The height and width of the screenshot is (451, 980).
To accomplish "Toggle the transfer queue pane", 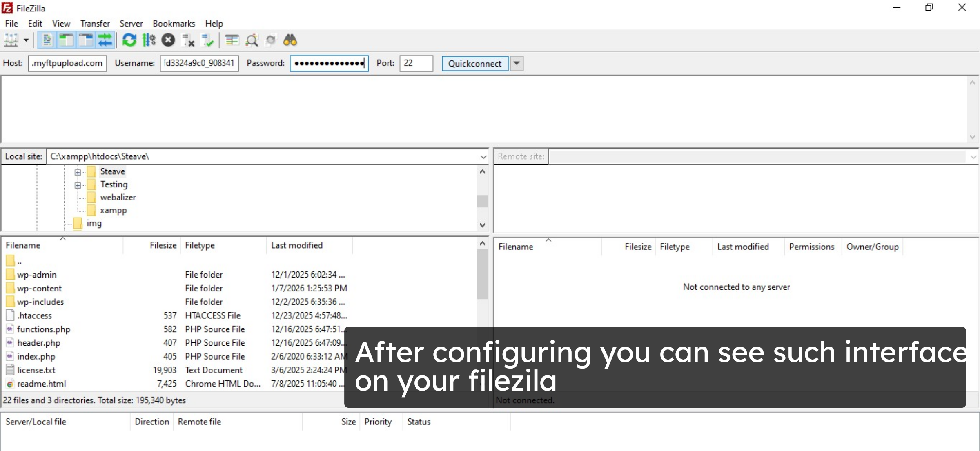I will [105, 40].
